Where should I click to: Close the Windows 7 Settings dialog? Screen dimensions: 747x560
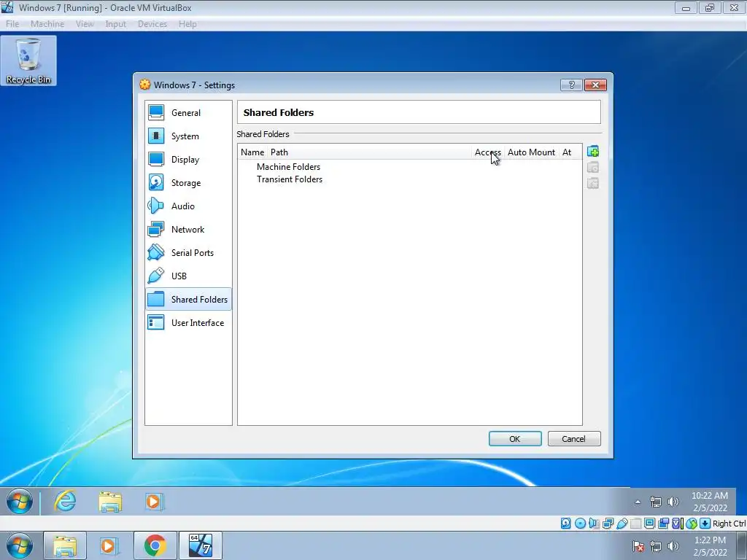click(595, 85)
